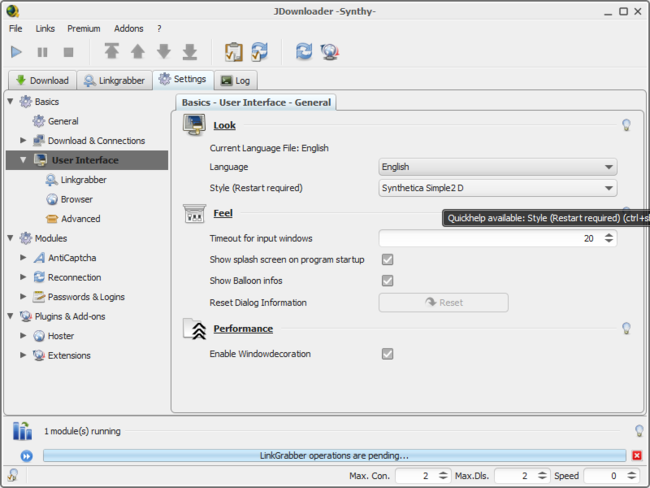650x488 pixels.
Task: Move selection to bottom arrow icon
Action: pyautogui.click(x=190, y=51)
